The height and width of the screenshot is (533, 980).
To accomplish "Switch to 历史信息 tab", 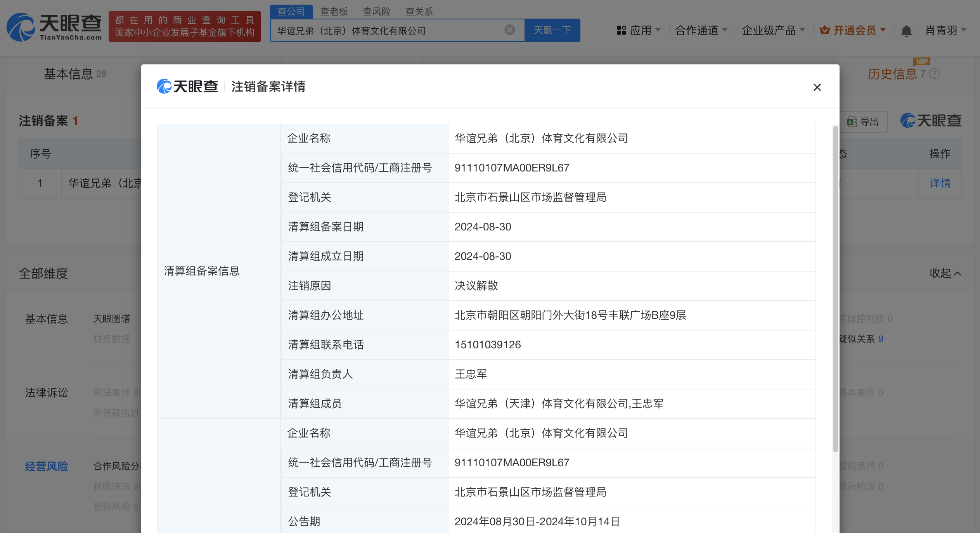I will click(x=892, y=74).
